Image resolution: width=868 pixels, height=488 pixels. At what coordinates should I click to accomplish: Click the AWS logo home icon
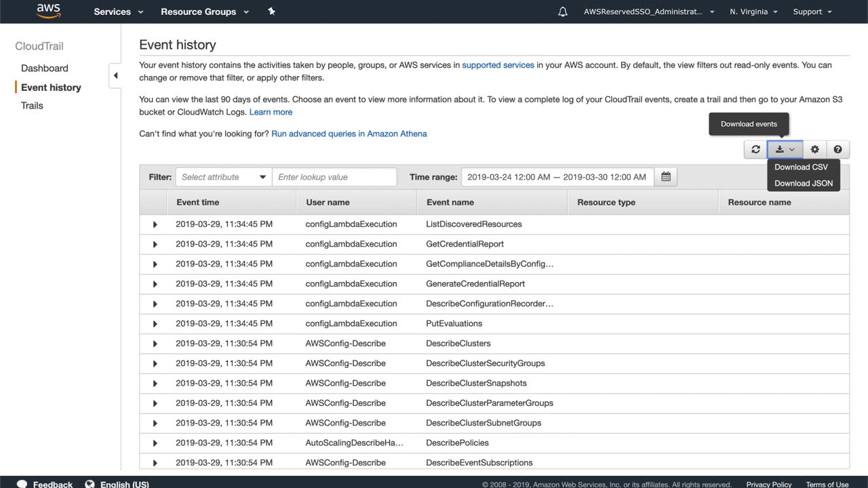coord(48,11)
